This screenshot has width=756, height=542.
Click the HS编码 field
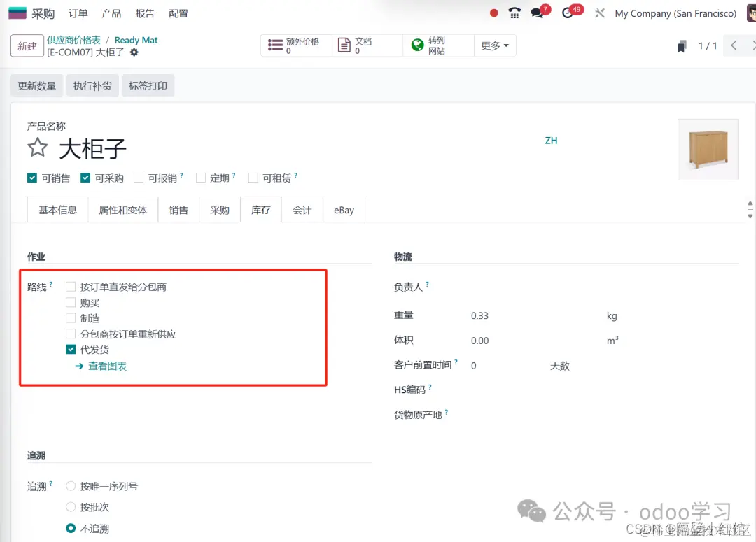coord(604,390)
